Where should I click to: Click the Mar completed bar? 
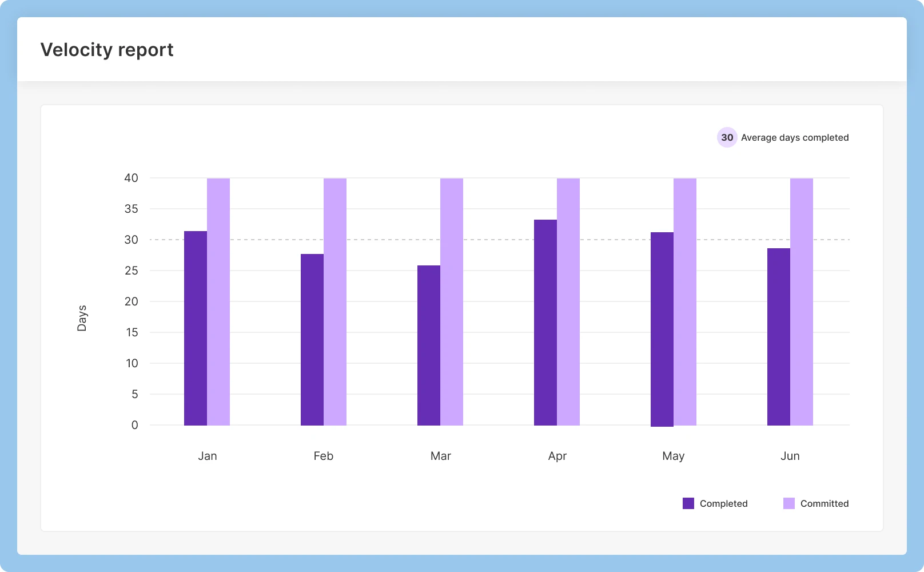coord(429,345)
